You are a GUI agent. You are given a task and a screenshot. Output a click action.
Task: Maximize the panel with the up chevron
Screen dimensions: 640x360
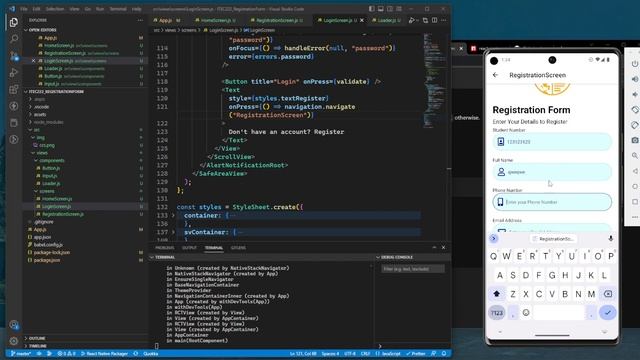click(x=434, y=247)
